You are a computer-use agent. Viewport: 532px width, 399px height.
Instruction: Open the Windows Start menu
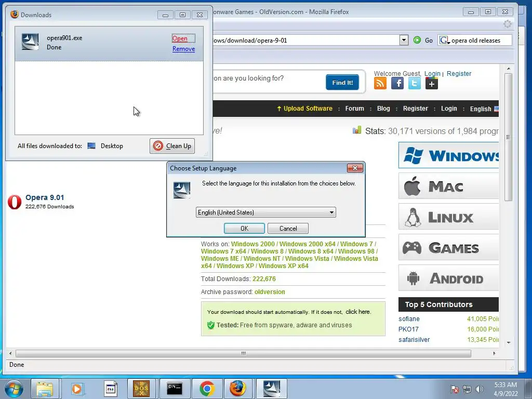tap(14, 389)
